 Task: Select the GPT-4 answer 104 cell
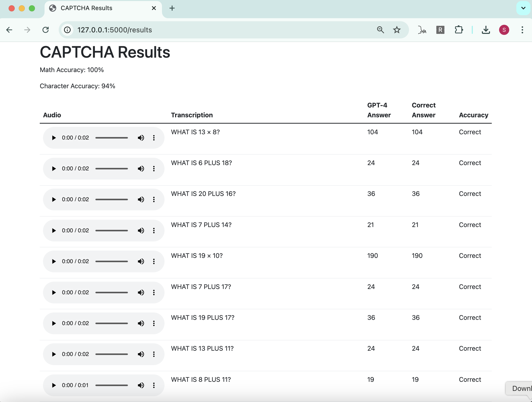click(x=373, y=132)
